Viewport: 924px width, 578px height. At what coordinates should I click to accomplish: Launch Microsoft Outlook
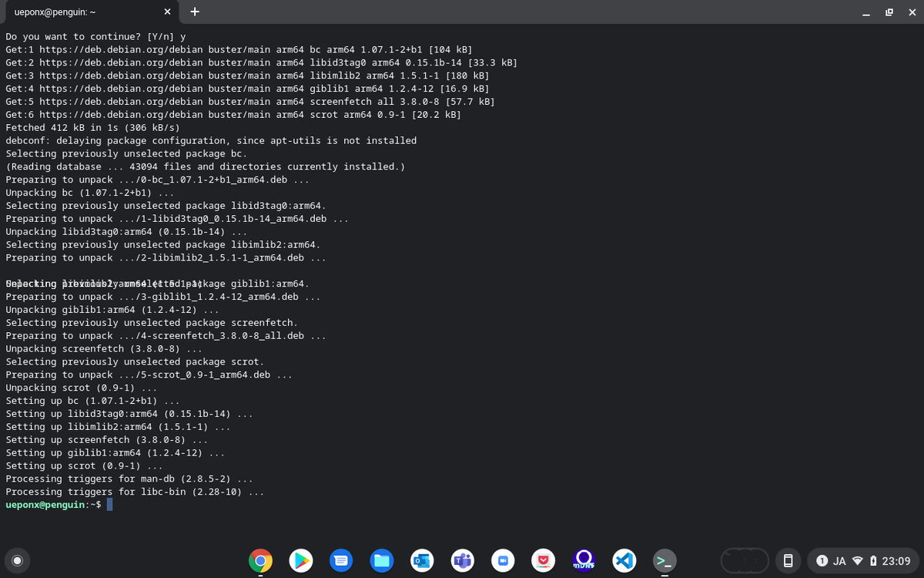tap(422, 560)
